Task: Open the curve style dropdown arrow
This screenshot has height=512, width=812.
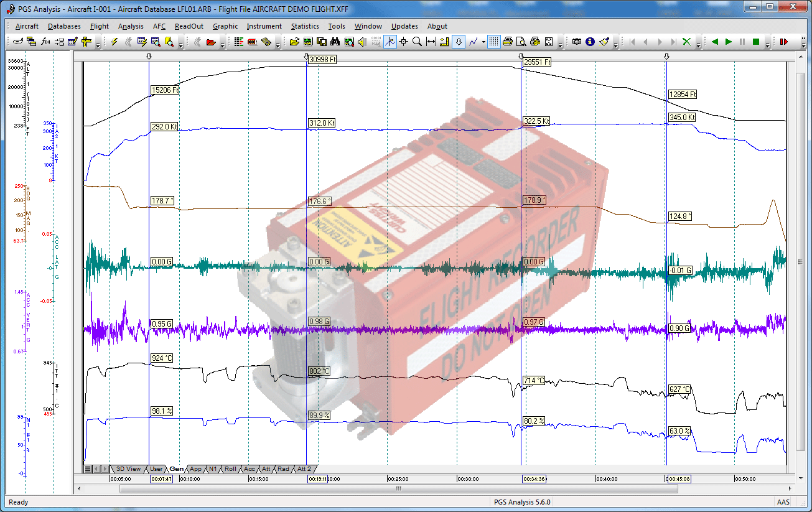Action: pyautogui.click(x=483, y=42)
